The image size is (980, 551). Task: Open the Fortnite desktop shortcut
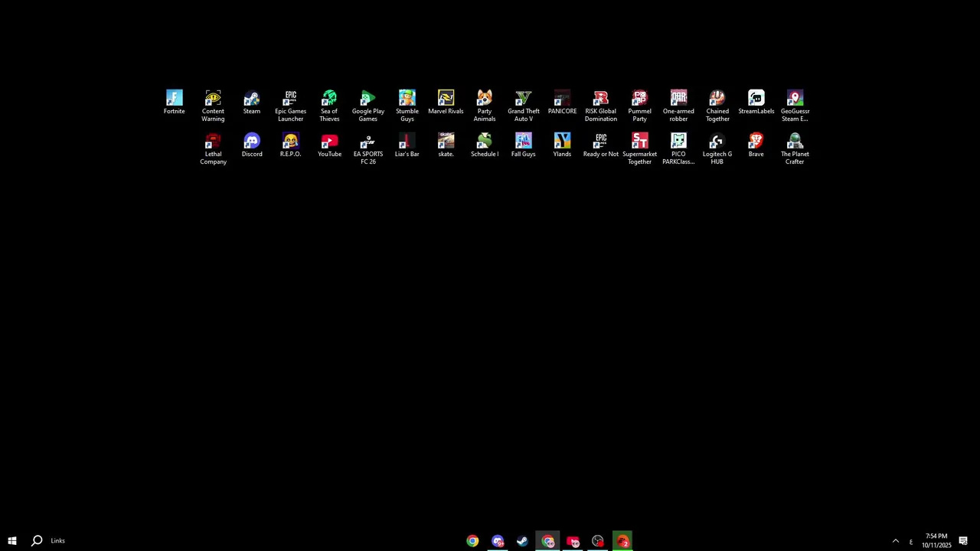coord(174,102)
